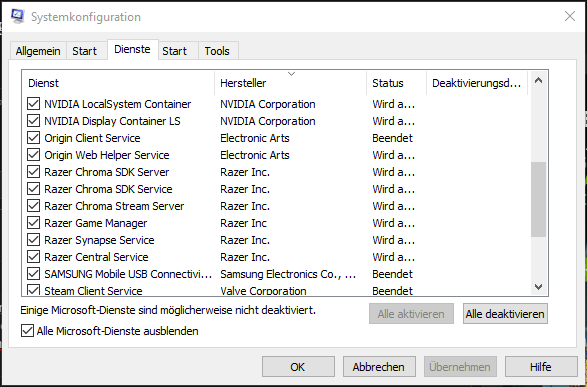Image resolution: width=587 pixels, height=387 pixels.
Task: Confirm with the OK button
Action: [x=298, y=367]
